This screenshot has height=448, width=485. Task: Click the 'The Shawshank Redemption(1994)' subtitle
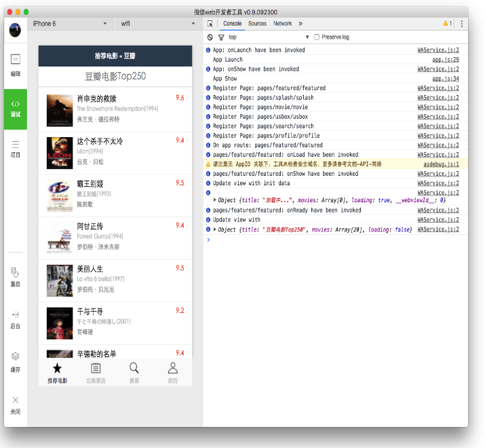point(117,109)
